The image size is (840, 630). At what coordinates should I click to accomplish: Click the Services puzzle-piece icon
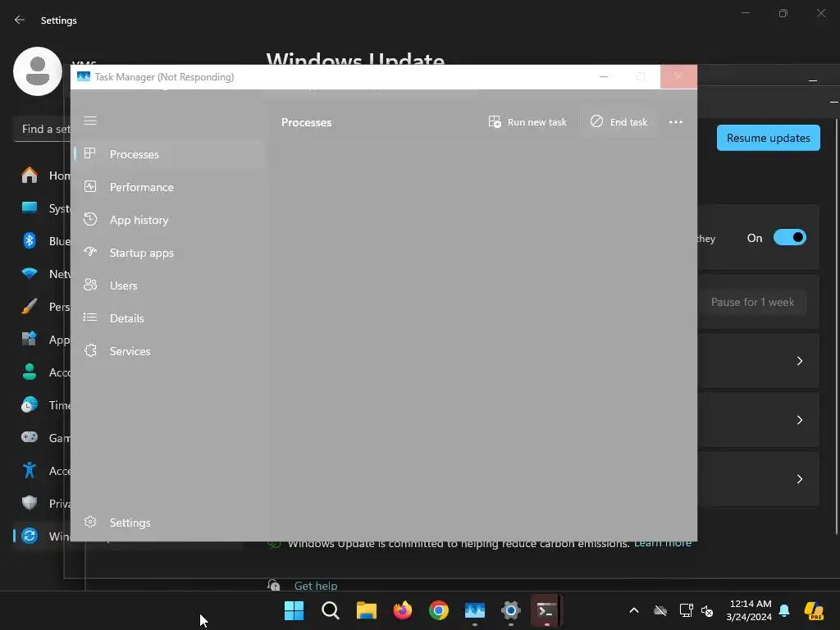coord(90,350)
